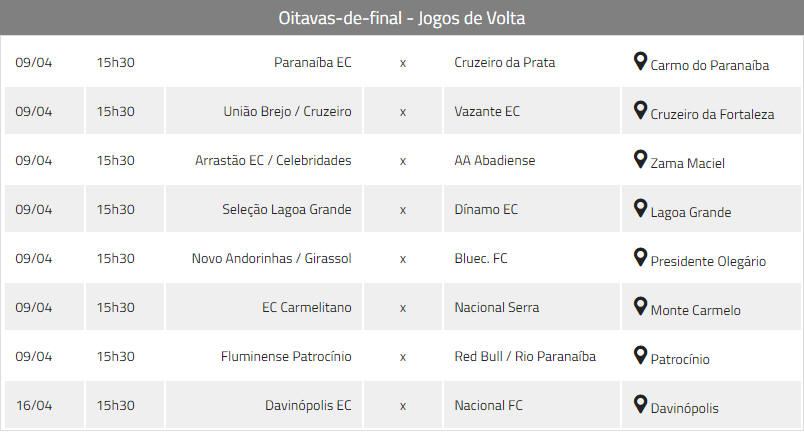Screen dimensions: 804x436
Task: Select the Nacional FC team name
Action: point(488,405)
